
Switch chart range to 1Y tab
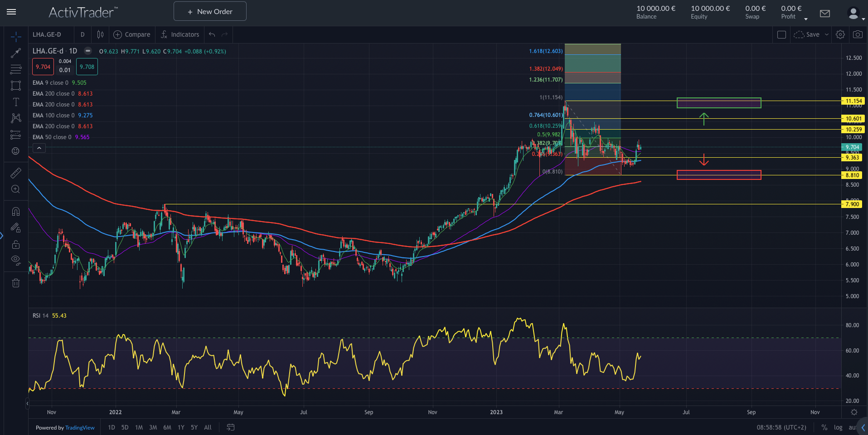click(x=180, y=427)
